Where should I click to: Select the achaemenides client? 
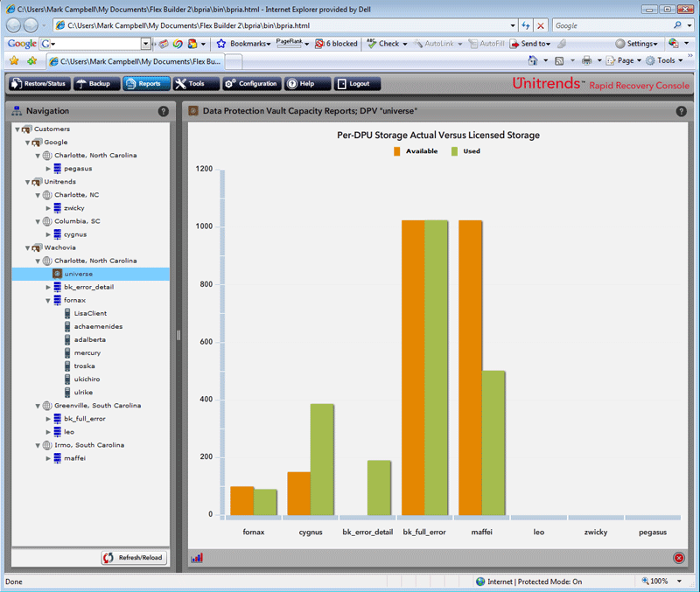click(98, 326)
